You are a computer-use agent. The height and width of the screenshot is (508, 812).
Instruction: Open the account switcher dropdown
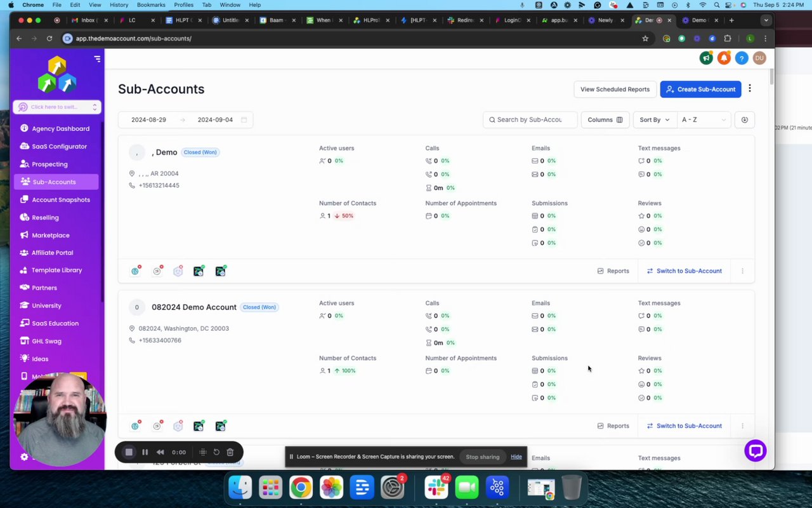coord(57,107)
